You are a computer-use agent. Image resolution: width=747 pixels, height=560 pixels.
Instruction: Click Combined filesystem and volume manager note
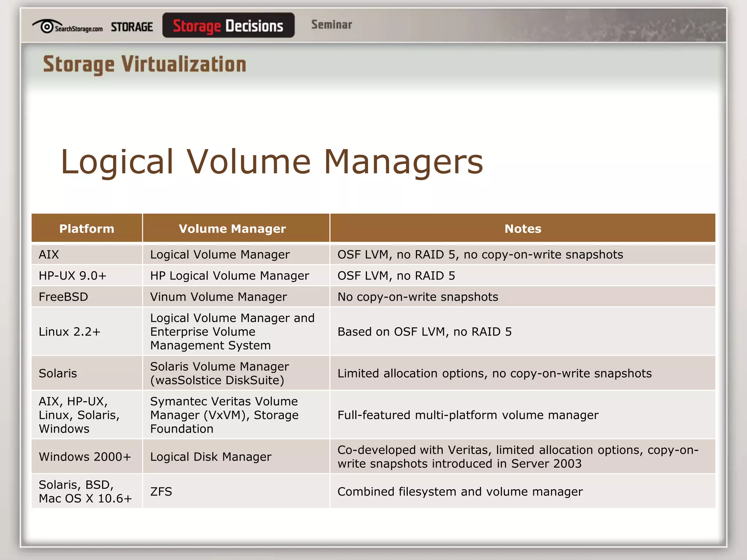click(x=460, y=491)
